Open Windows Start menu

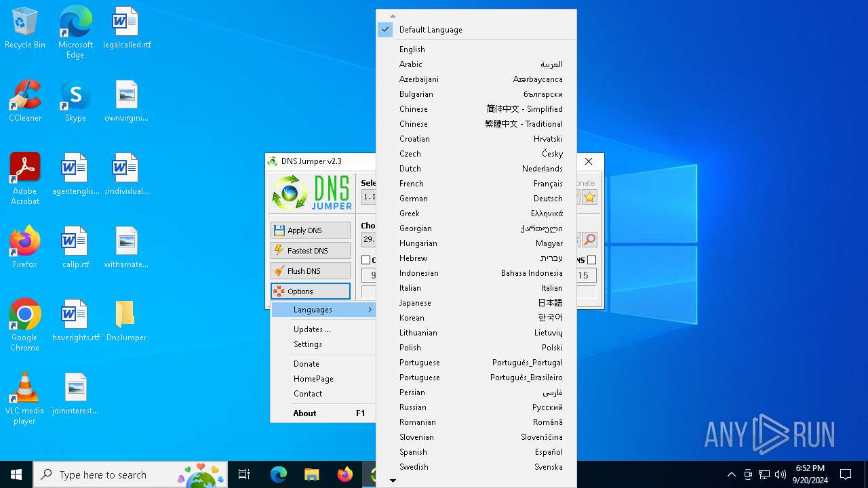[16, 474]
